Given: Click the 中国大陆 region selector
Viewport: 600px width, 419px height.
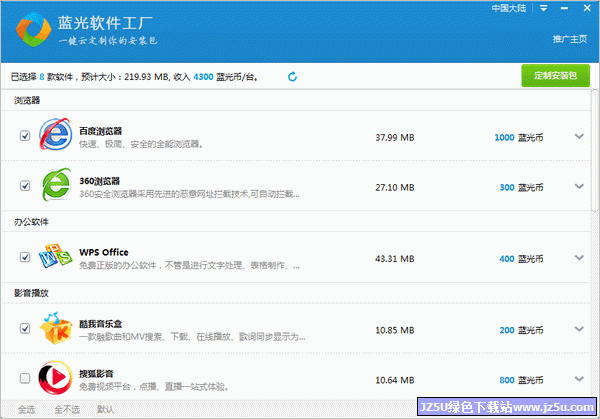Looking at the screenshot, I should pos(509,8).
